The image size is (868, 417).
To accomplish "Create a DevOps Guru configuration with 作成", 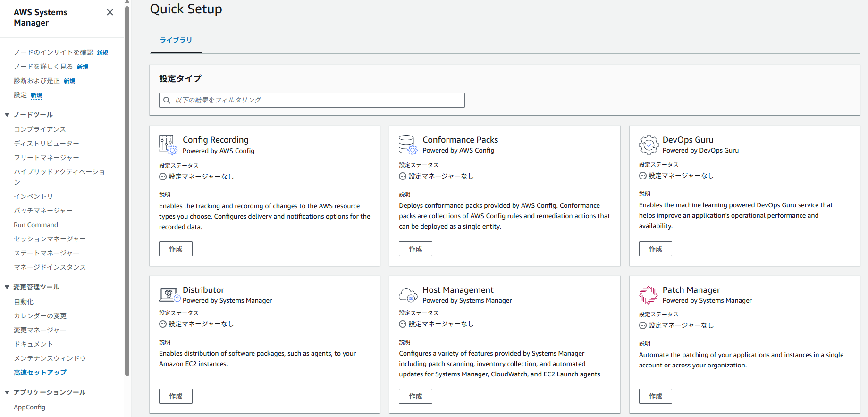I will tap(656, 249).
